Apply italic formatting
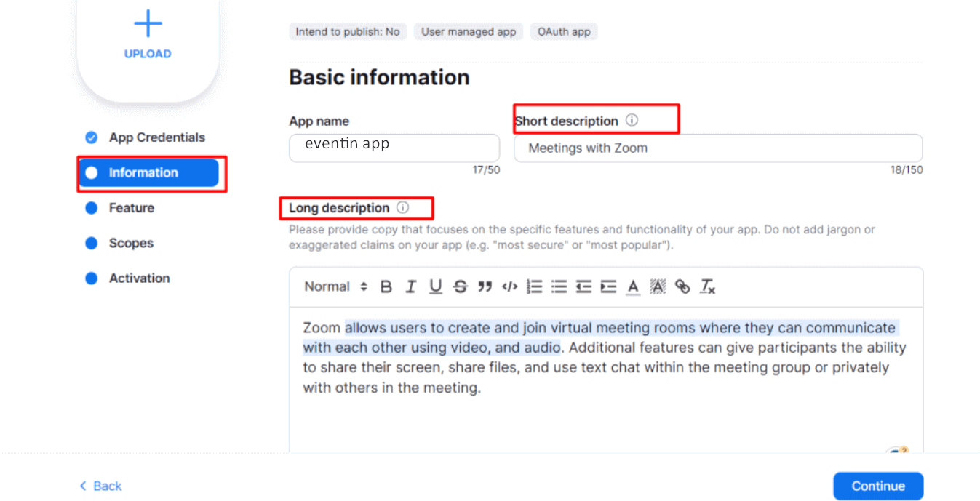 (x=410, y=286)
